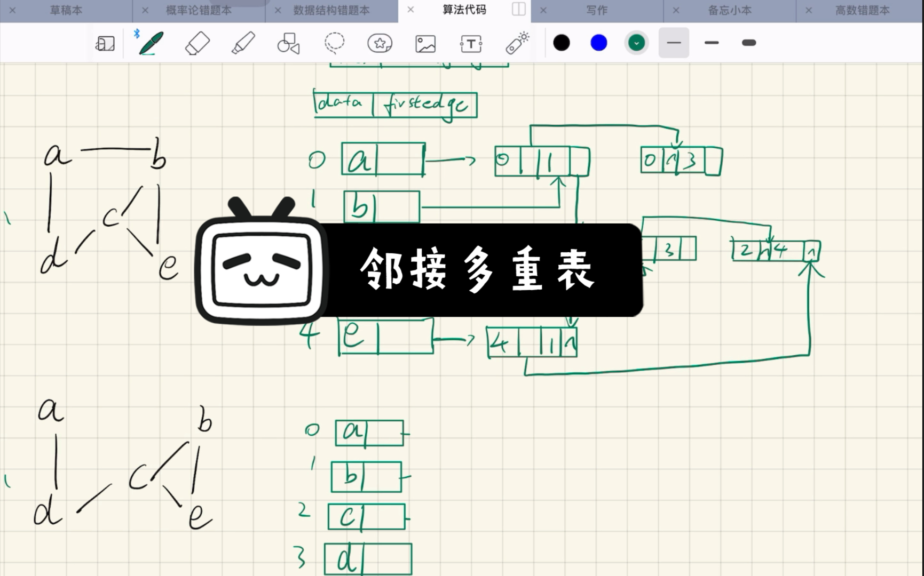Pick the black pen color
Screen dimensions: 924x576
[x=562, y=43]
